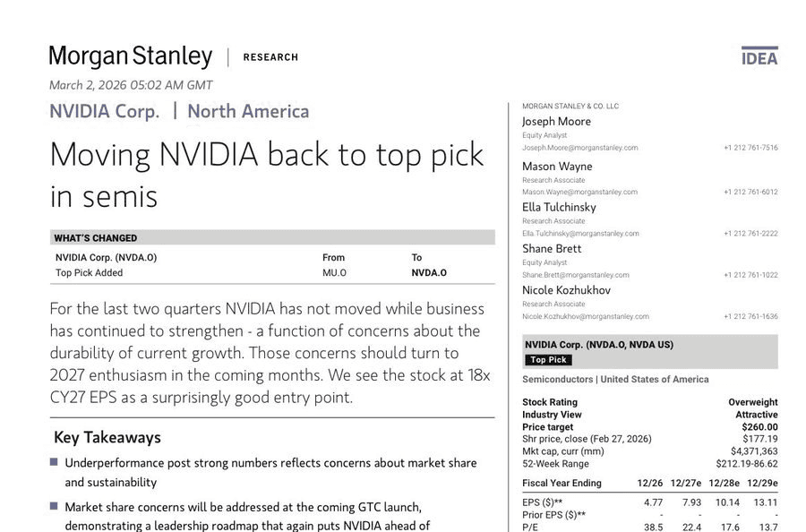806x532 pixels.
Task: Open Mason Wayne's email address link
Action: pyautogui.click(x=579, y=192)
